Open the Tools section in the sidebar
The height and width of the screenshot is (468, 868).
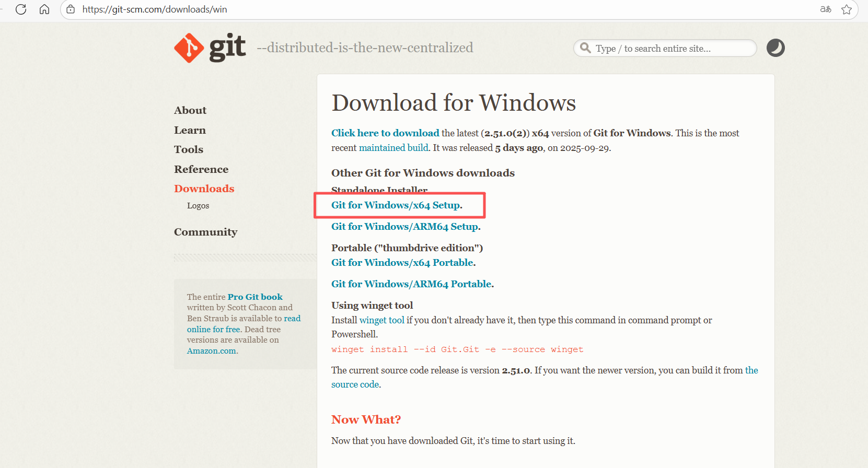click(189, 149)
